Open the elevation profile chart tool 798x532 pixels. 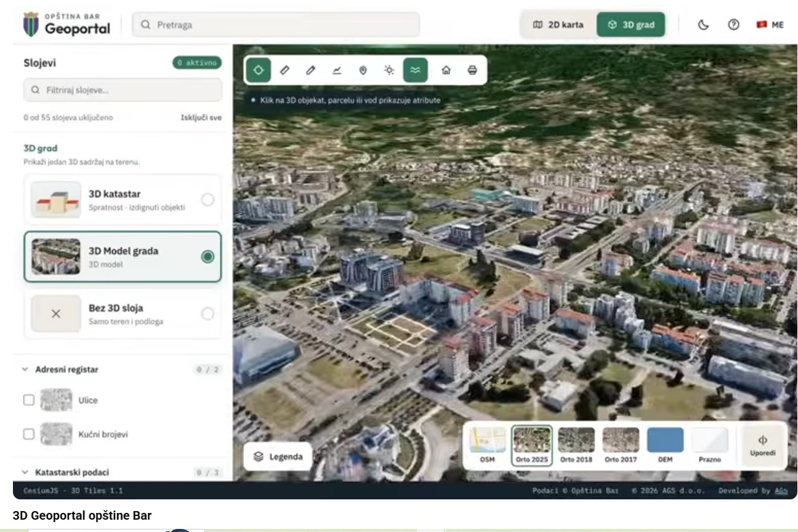pyautogui.click(x=337, y=70)
